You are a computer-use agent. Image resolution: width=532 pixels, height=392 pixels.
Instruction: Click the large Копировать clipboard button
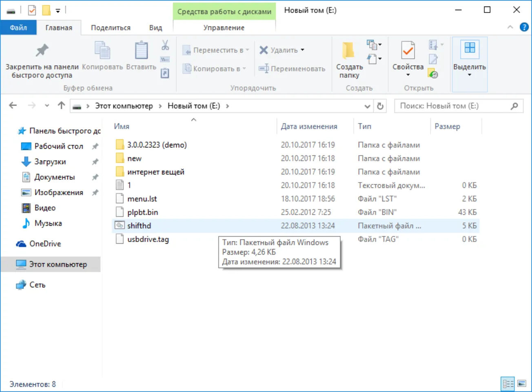click(102, 57)
